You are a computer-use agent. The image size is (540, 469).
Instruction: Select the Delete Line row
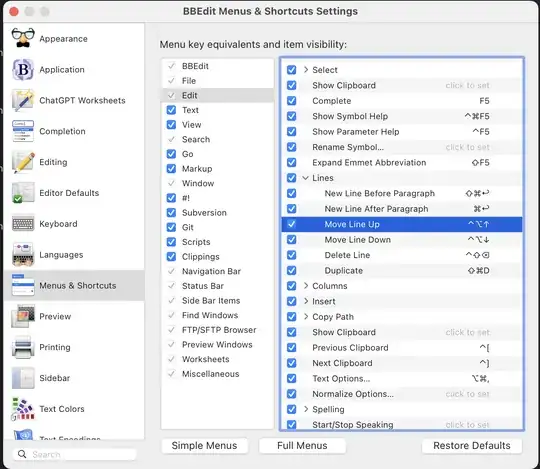pyautogui.click(x=402, y=255)
